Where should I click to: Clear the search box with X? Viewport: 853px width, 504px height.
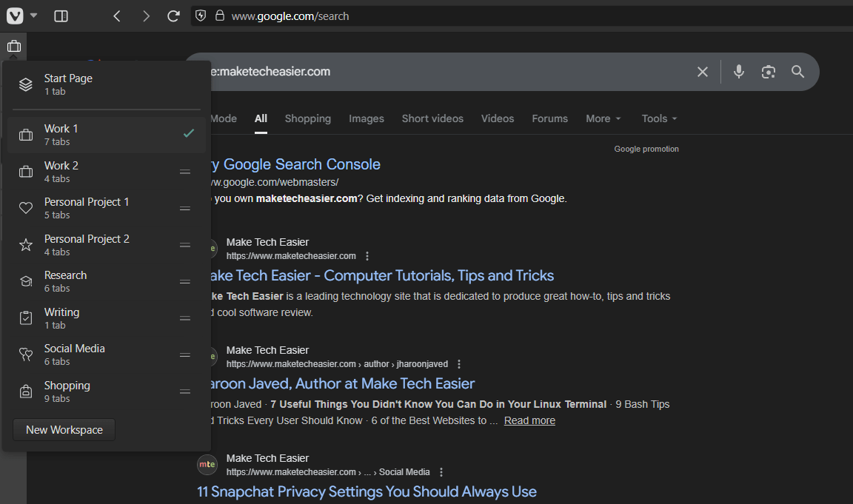703,72
